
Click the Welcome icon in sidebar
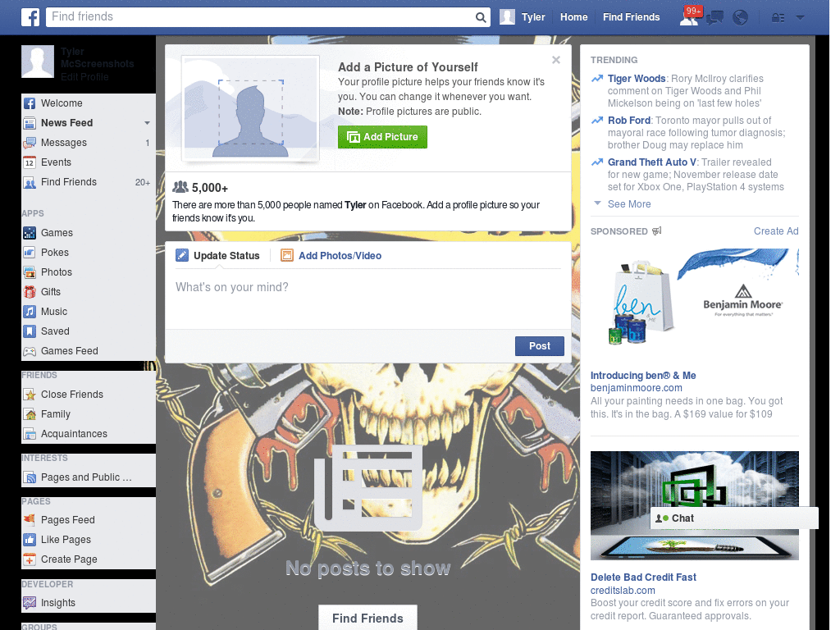(30, 103)
